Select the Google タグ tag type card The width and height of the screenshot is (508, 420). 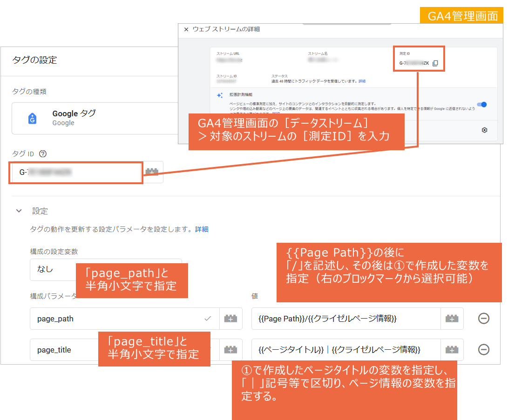coord(95,119)
